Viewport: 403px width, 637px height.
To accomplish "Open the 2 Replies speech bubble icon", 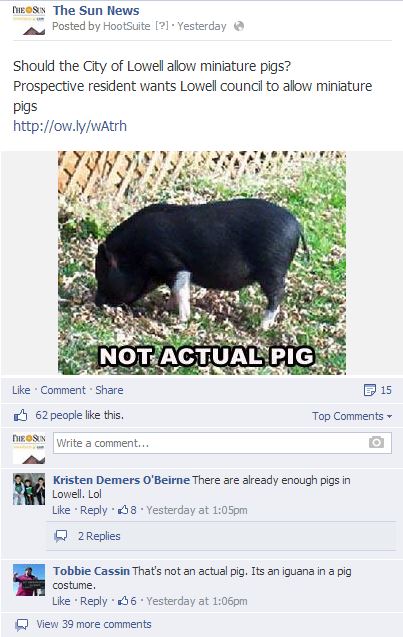I will pyautogui.click(x=61, y=536).
